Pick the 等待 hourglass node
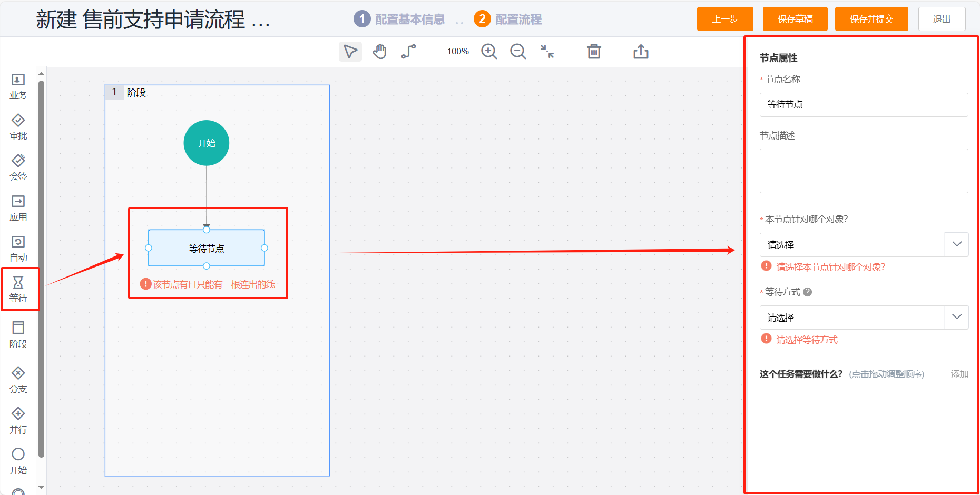This screenshot has height=495, width=980. click(18, 289)
